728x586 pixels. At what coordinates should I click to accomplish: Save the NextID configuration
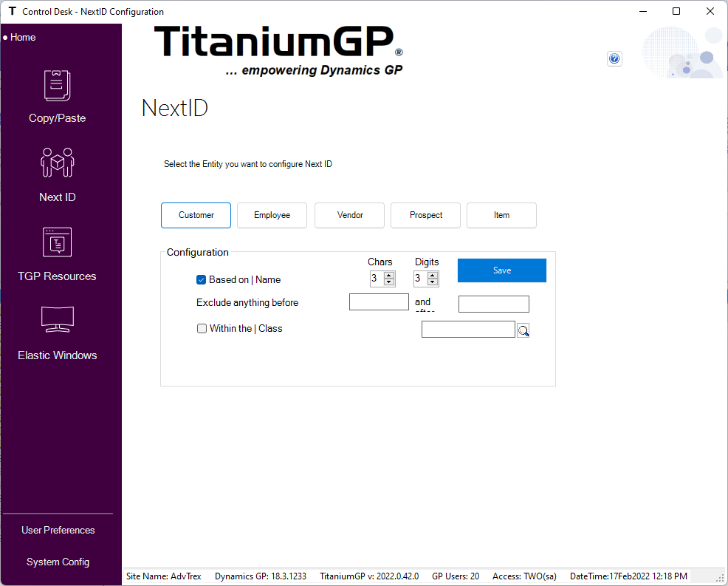502,270
